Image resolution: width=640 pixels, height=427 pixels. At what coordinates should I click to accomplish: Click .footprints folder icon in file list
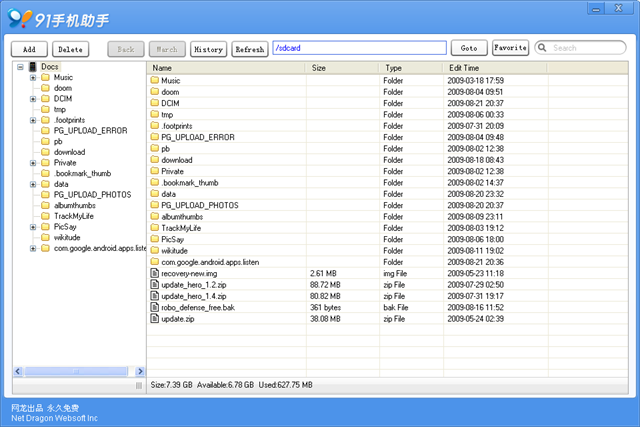tap(155, 125)
